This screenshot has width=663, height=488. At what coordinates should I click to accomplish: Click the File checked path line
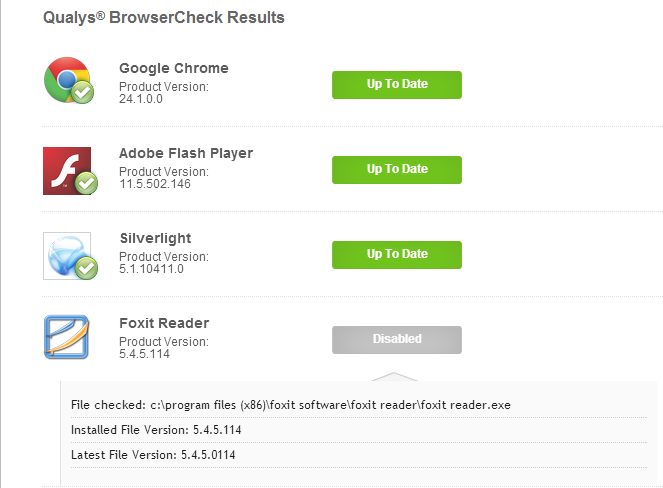point(291,404)
